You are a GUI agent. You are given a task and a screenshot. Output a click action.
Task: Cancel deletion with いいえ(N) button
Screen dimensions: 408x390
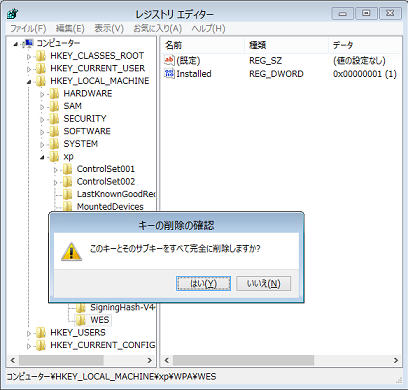pyautogui.click(x=263, y=283)
